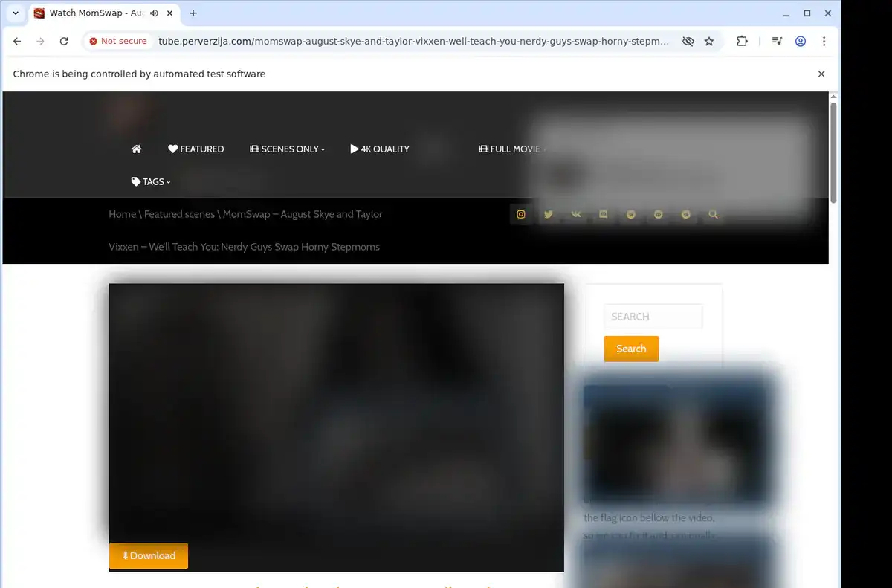The height and width of the screenshot is (588, 892).
Task: Expand the TAGS dropdown menu
Action: pyautogui.click(x=151, y=181)
